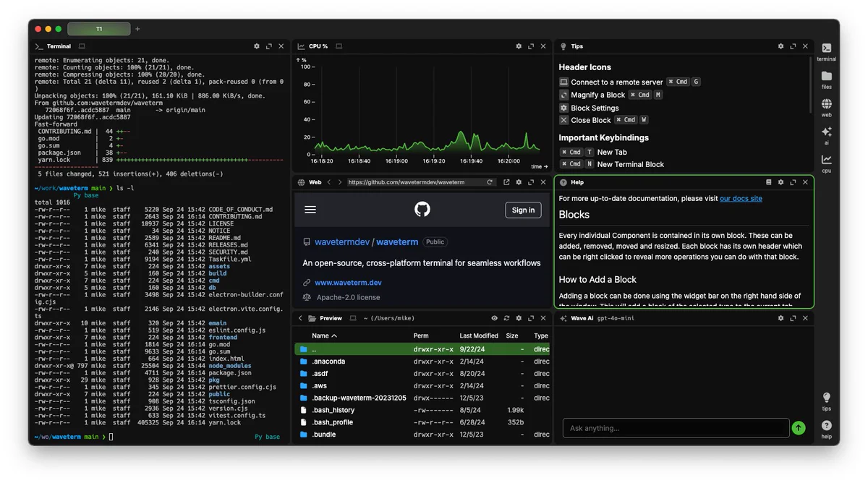Image resolution: width=868 pixels, height=483 pixels.
Task: Magnify the Help block
Action: coord(793,182)
